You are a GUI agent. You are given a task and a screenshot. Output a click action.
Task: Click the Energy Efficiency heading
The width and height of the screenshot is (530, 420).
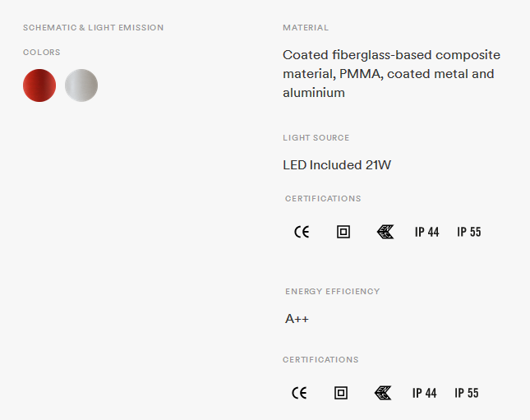pyautogui.click(x=333, y=292)
